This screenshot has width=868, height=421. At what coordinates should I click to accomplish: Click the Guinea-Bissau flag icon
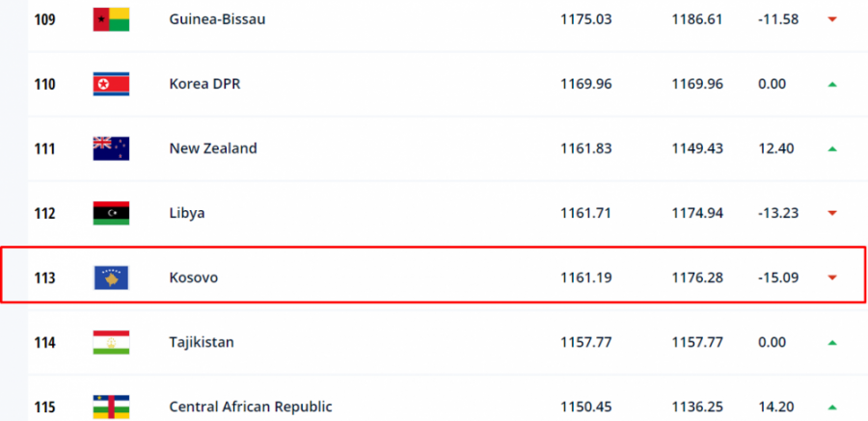pos(111,19)
